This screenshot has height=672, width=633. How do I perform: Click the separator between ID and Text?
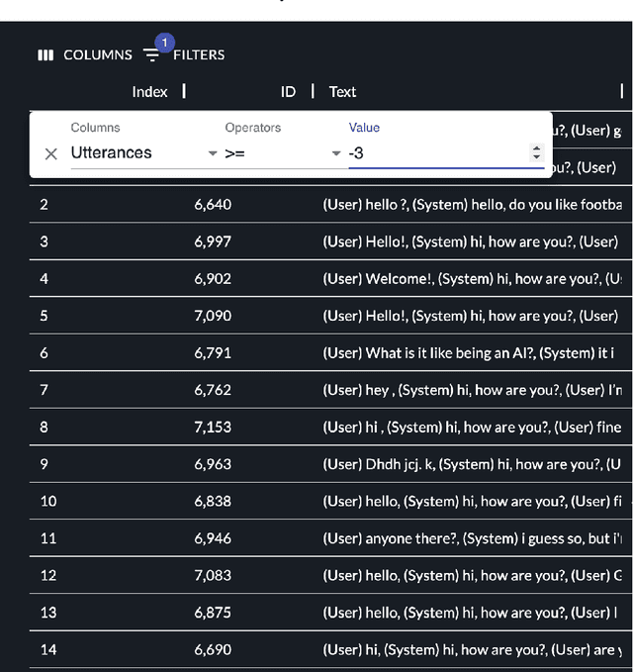click(313, 92)
